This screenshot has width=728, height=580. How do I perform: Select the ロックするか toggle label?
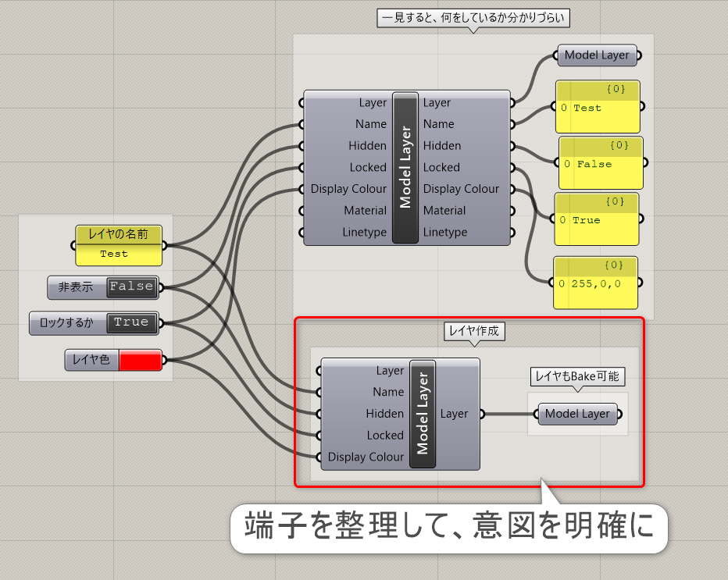click(66, 323)
